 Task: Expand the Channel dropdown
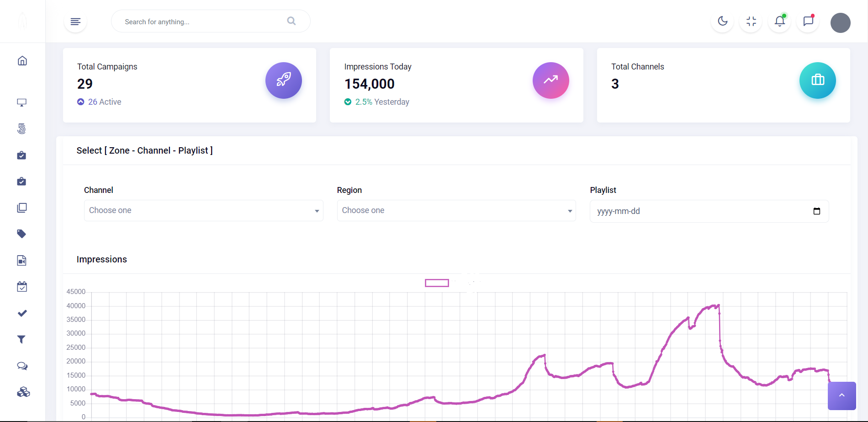(203, 210)
